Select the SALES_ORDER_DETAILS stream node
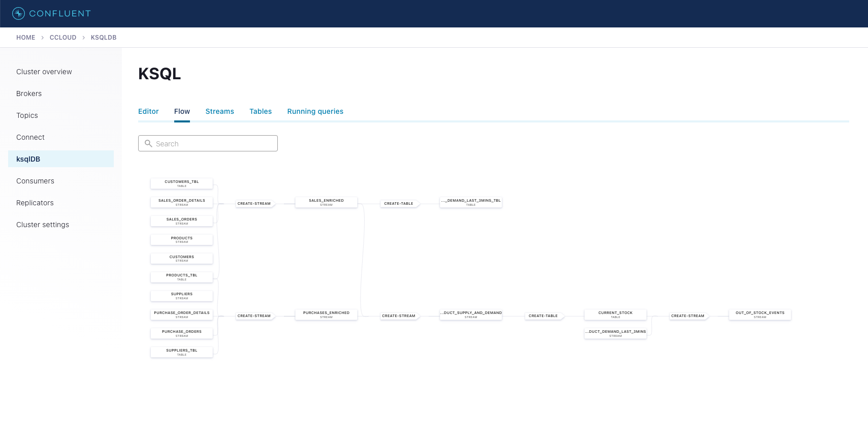 [x=182, y=202]
